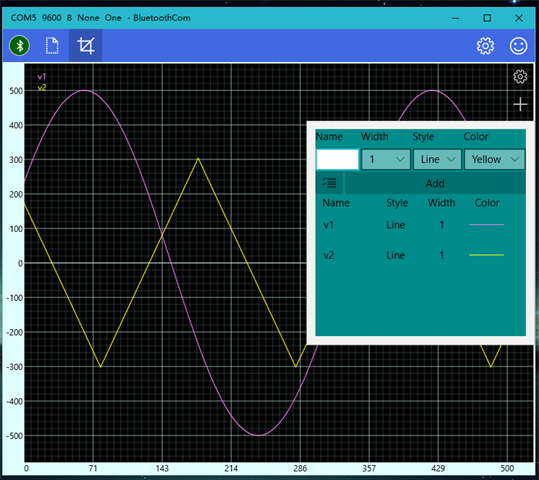The image size is (539, 480).
Task: Click the plus icon on the chart
Action: pyautogui.click(x=520, y=104)
